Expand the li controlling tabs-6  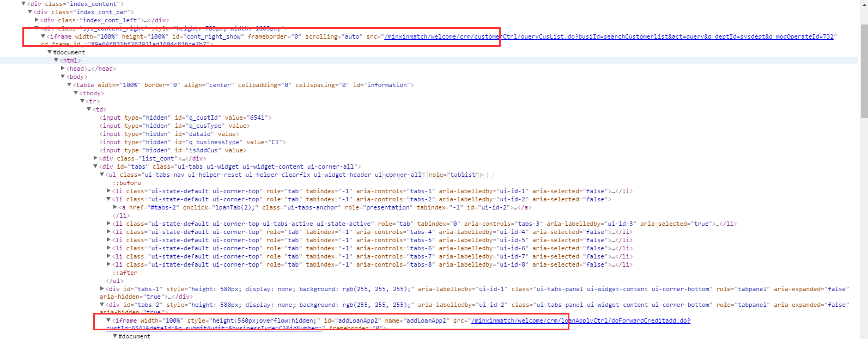tap(108, 248)
